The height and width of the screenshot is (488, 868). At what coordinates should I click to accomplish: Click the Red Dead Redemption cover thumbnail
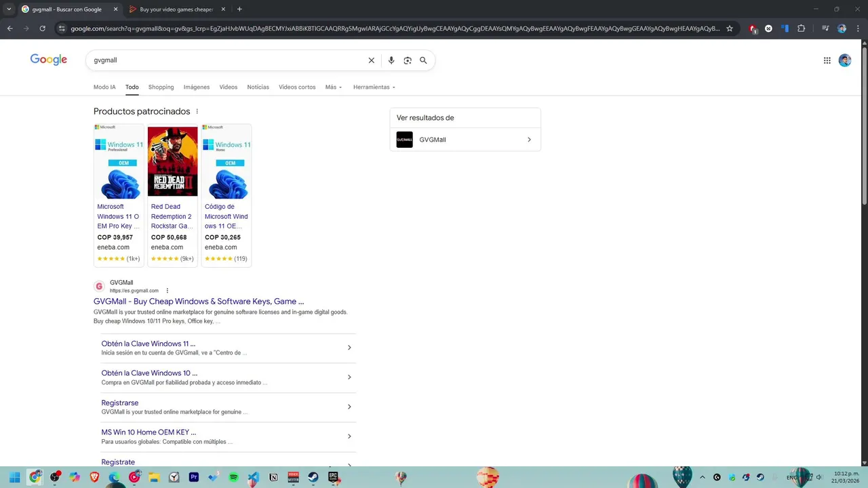point(173,161)
